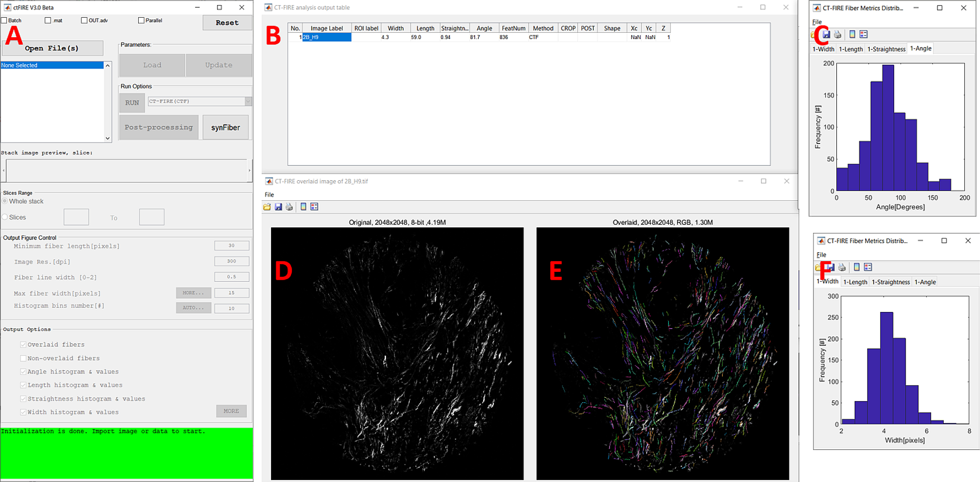Toggle Width histogram & values checkbox

click(23, 412)
